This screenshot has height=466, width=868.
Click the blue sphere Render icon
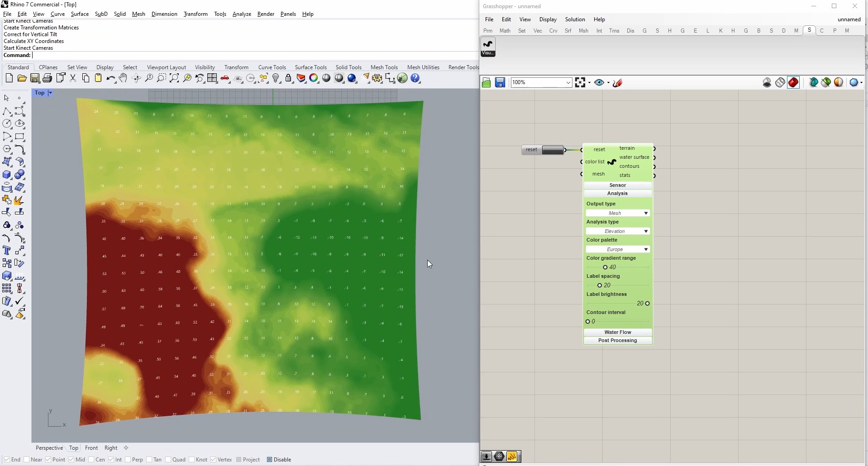pos(352,78)
